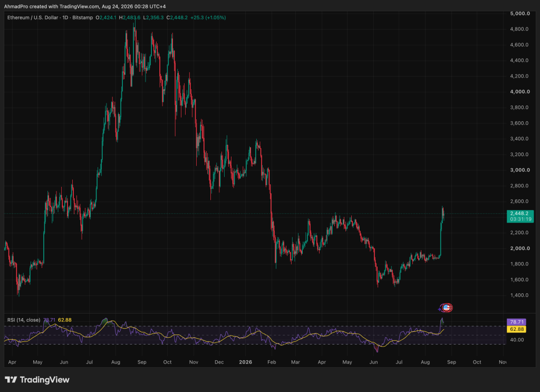
Task: Click the TradingView logo at the bottom
Action: 37,379
